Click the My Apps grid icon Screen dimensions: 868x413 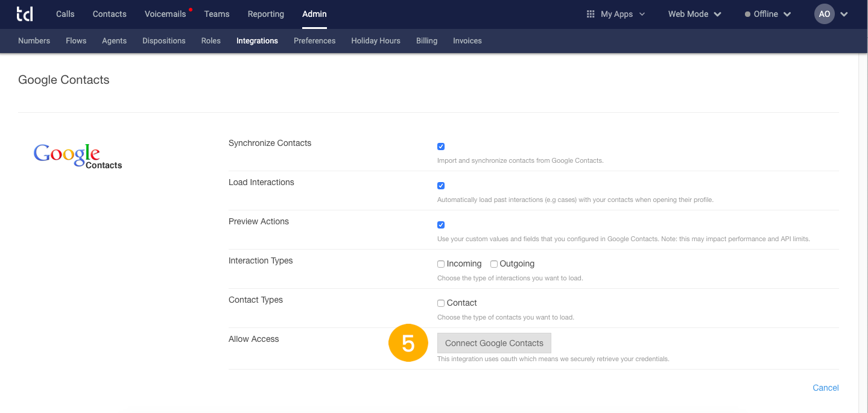[x=591, y=14]
